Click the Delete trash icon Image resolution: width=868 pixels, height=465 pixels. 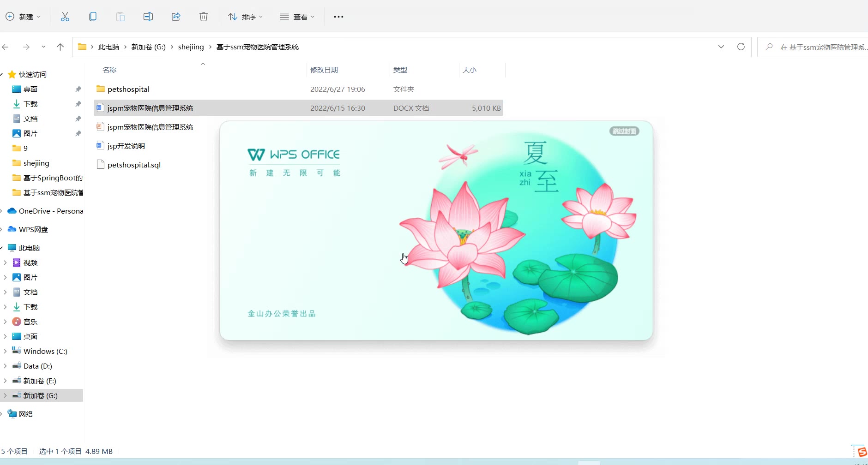tap(204, 17)
